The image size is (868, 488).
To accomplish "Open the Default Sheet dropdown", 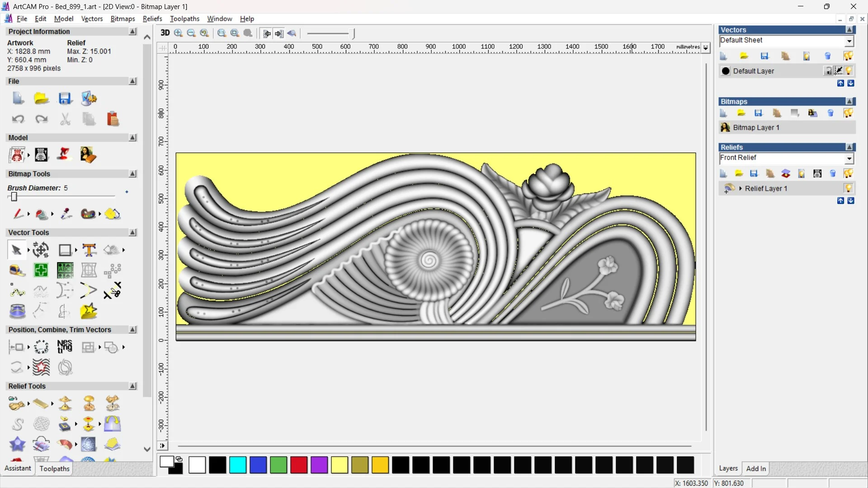I will pyautogui.click(x=849, y=41).
